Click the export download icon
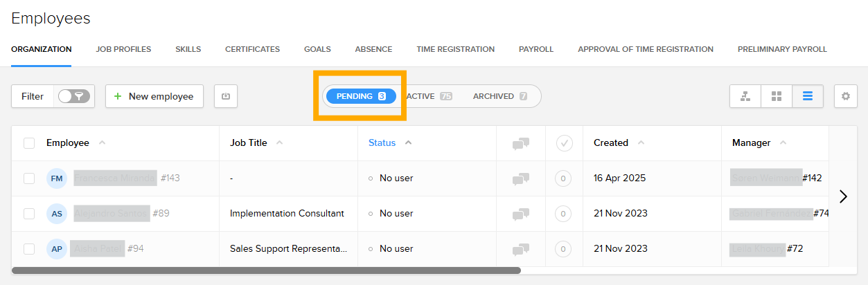868x285 pixels. 226,96
